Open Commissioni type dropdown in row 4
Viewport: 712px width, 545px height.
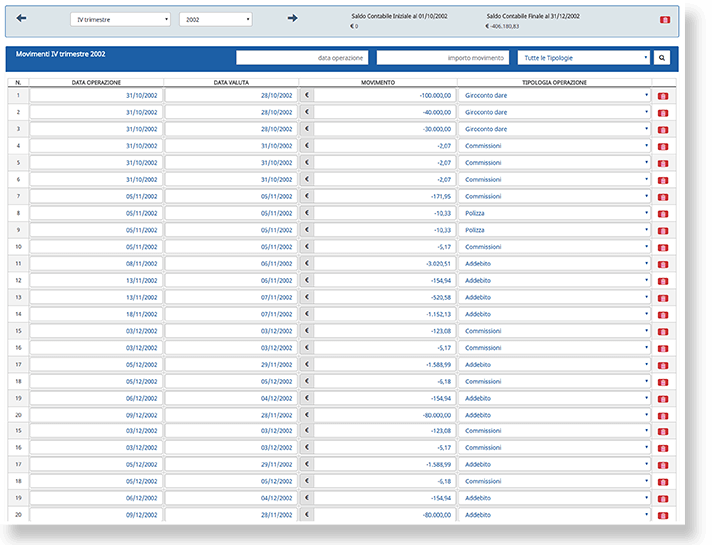pyautogui.click(x=554, y=146)
